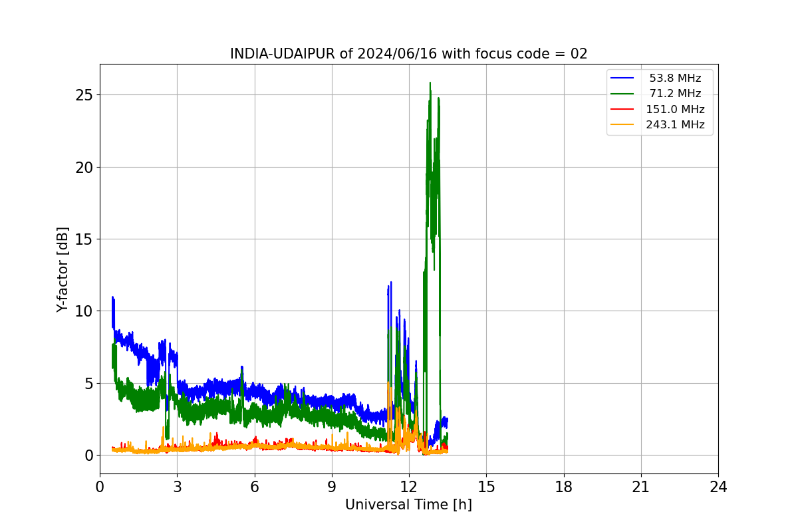Click x-axis tick label 18
Viewport: 798px width, 532px height.
[563, 487]
